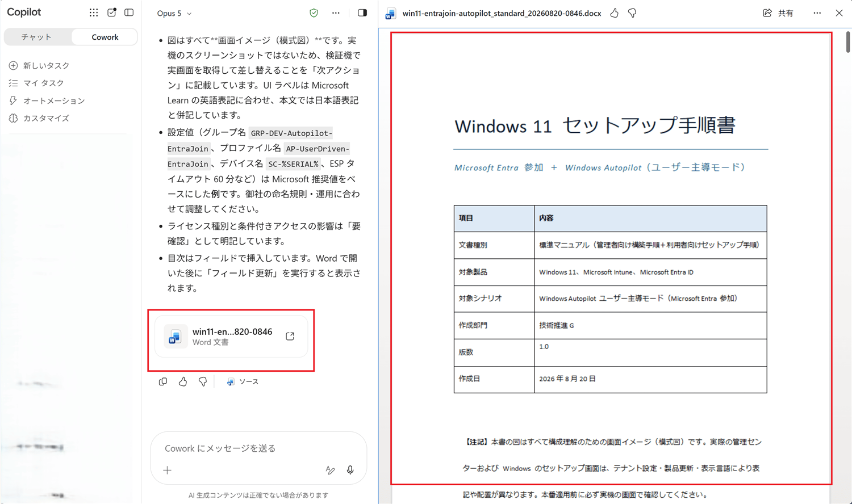Thumbs down the document in preview header
852x504 pixels.
coord(632,12)
